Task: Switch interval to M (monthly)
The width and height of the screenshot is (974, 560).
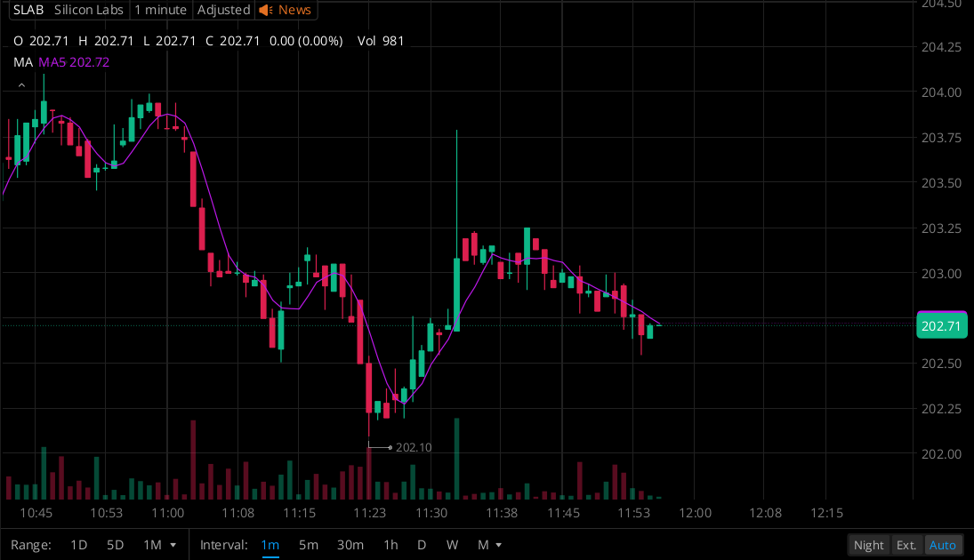Action: point(483,545)
